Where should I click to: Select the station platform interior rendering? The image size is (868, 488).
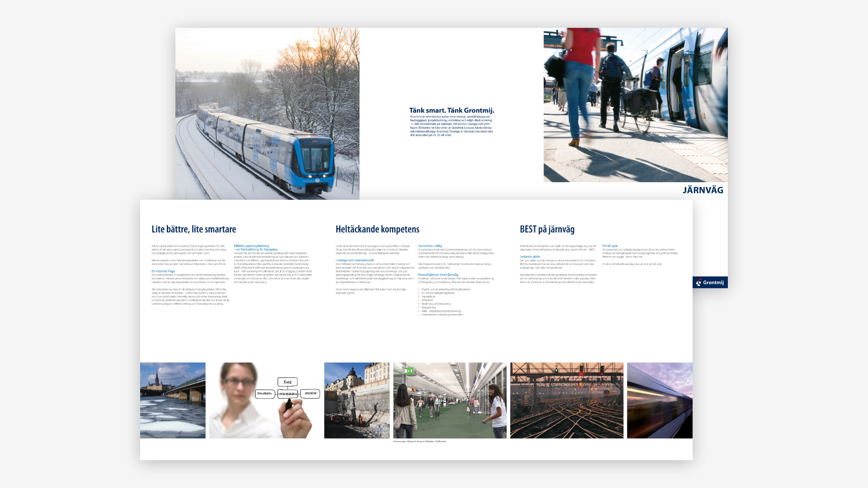coord(450,400)
